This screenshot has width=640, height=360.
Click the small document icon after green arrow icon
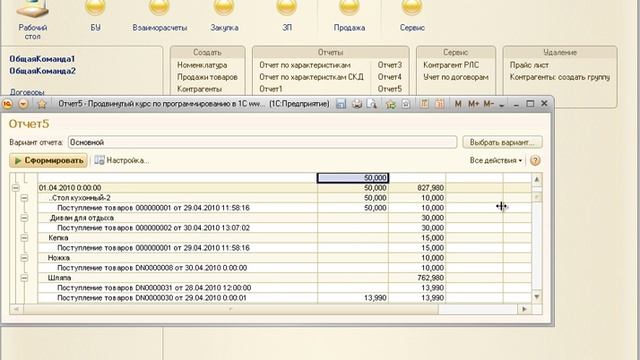click(x=405, y=104)
